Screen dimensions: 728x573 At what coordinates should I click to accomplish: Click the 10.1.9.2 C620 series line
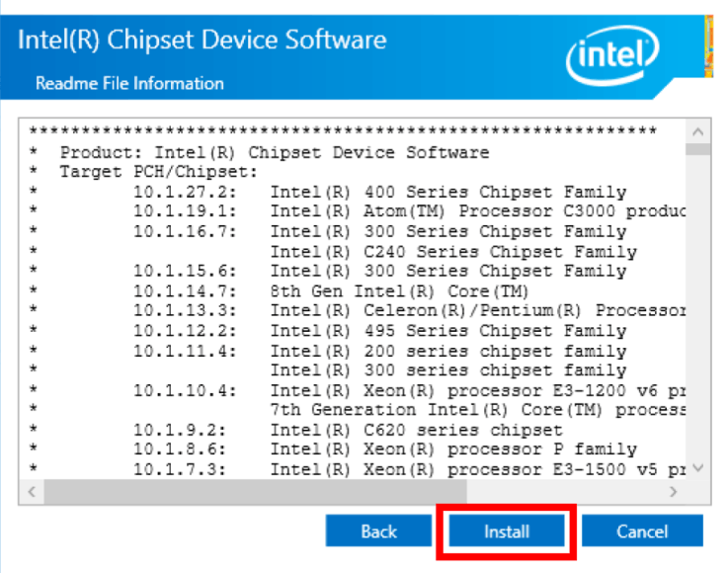point(348,430)
